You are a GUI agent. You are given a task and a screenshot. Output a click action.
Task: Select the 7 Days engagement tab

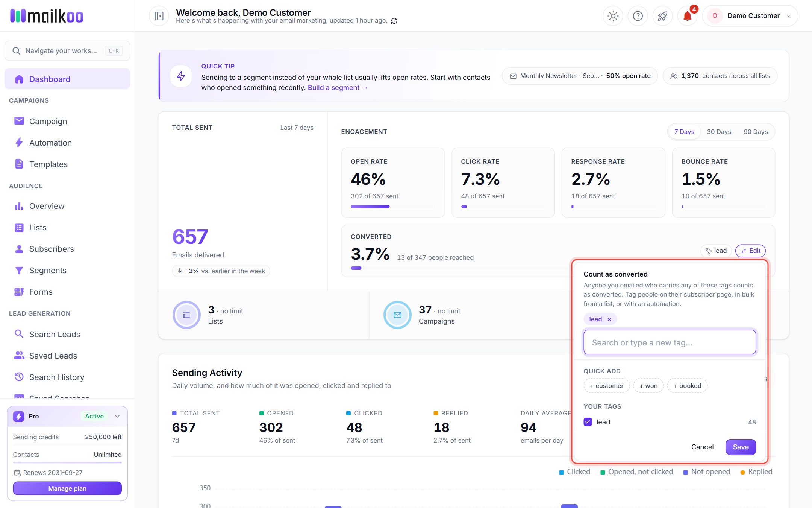coord(684,132)
